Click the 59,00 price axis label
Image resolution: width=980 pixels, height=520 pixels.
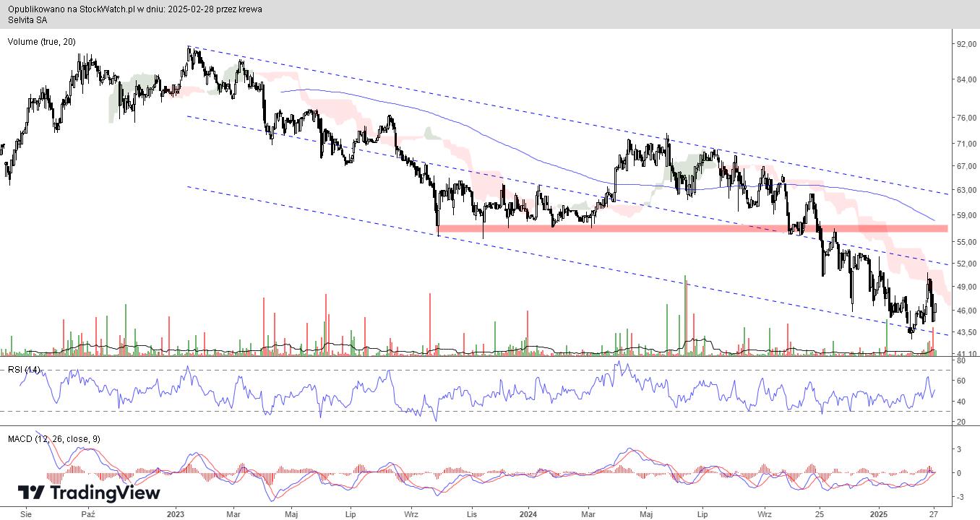[966, 215]
